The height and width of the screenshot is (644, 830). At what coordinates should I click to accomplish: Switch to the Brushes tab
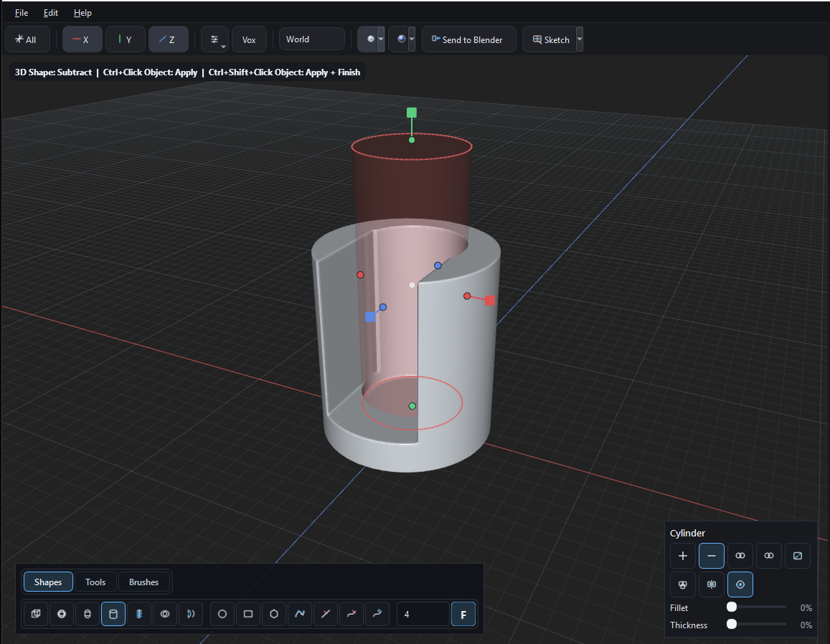[143, 582]
